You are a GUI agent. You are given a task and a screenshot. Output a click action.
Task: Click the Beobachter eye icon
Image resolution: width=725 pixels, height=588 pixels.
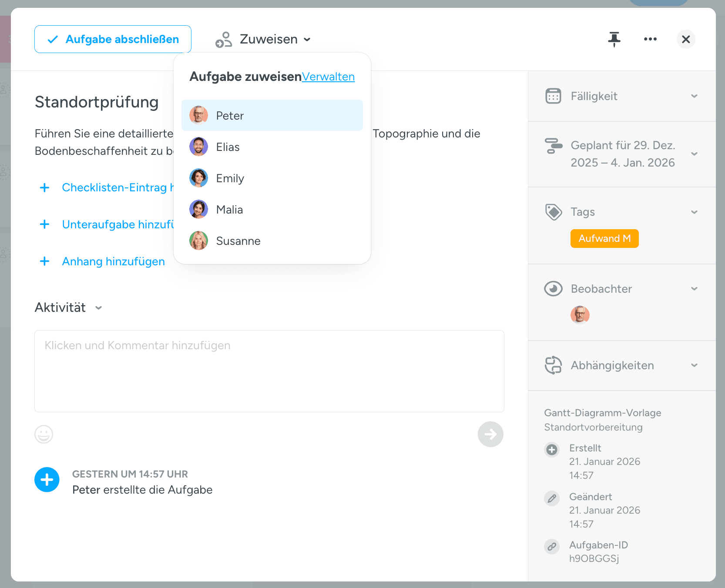pyautogui.click(x=553, y=289)
